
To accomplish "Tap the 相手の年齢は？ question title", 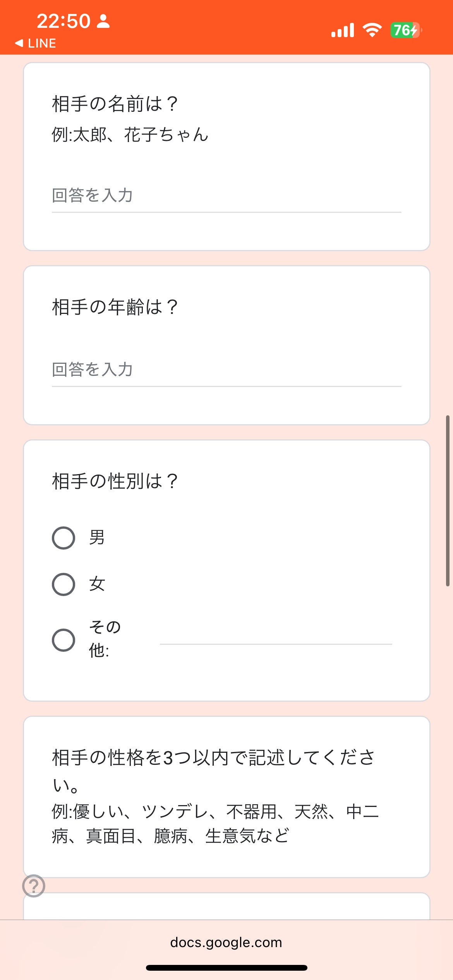I will pyautogui.click(x=115, y=307).
